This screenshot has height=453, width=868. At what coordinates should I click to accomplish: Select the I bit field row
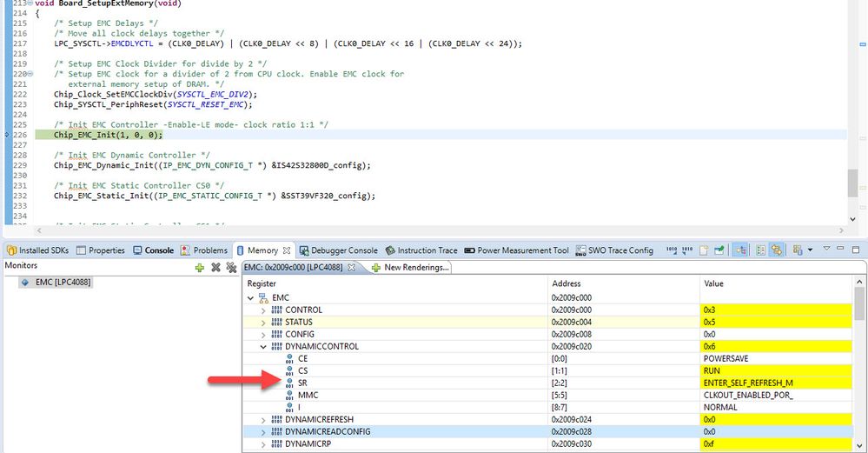pyautogui.click(x=548, y=408)
